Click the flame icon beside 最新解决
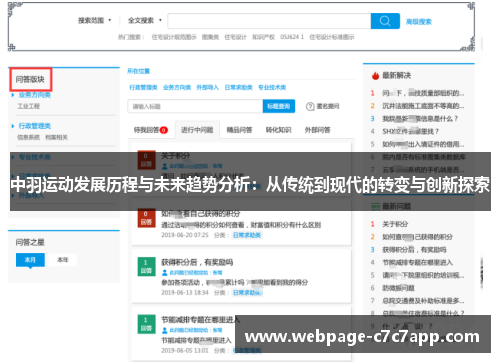Screen dimensions: 500x362 (x=375, y=76)
